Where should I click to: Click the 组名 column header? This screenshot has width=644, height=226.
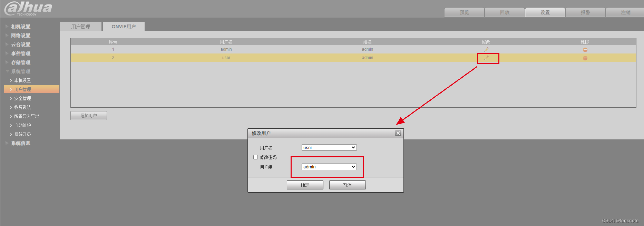click(368, 42)
